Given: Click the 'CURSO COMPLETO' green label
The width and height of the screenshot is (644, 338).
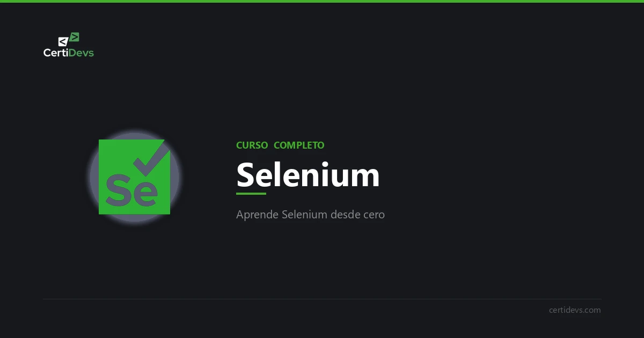Looking at the screenshot, I should point(280,145).
